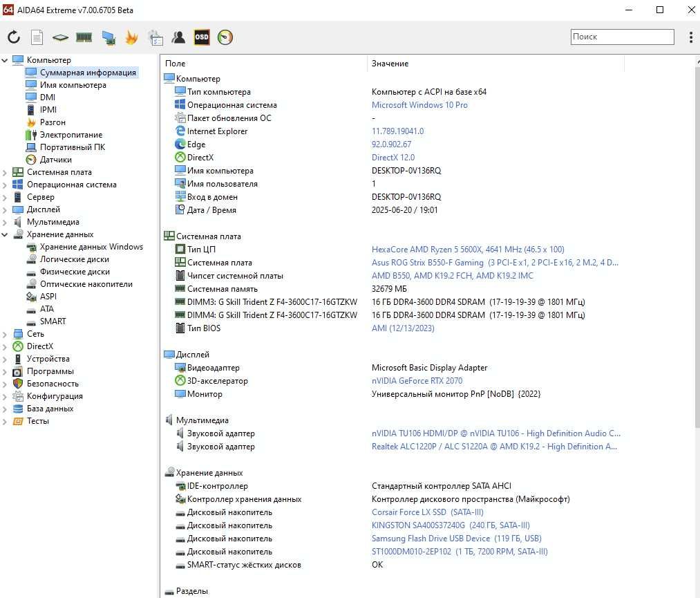
Task: Select Хранение данных Windows tree item
Action: (x=91, y=247)
